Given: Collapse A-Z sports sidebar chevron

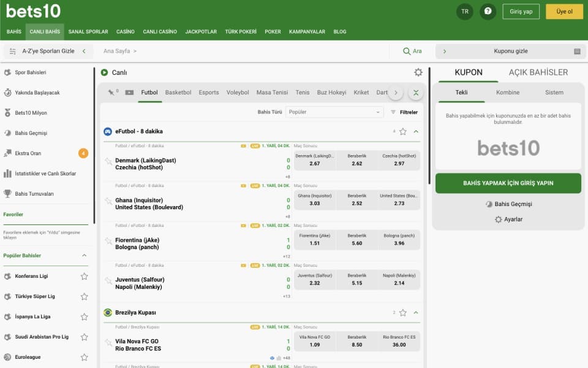Looking at the screenshot, I should coord(84,51).
